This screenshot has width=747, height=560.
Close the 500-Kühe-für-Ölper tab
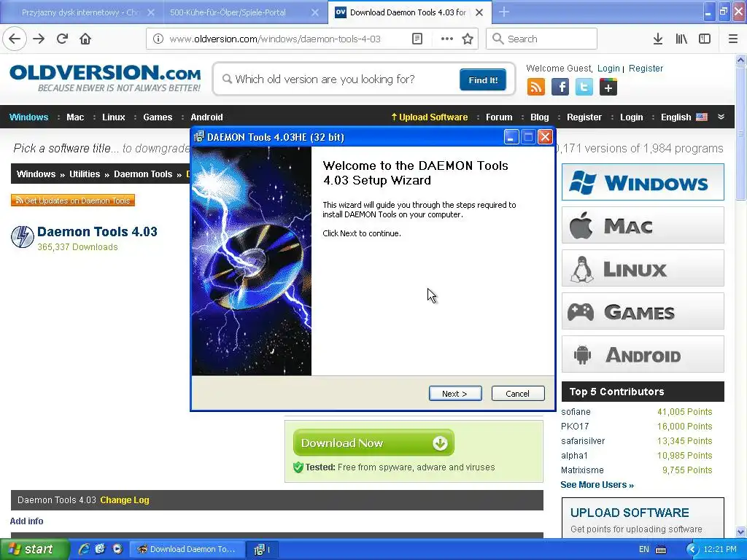[315, 13]
